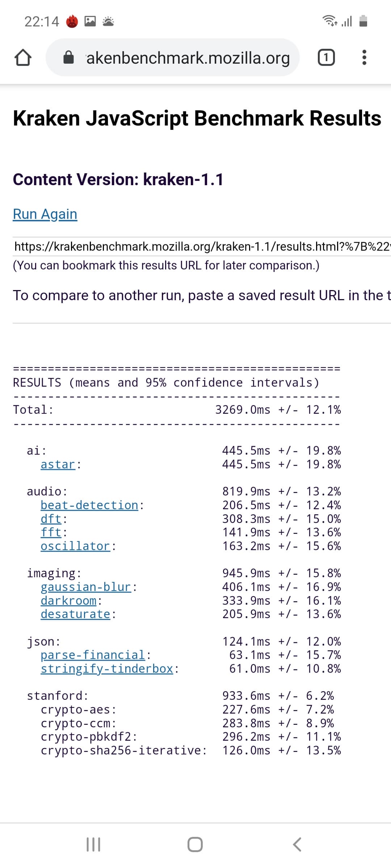Screen dimensions: 391x868
Task: Open the stringify-tinderbox test link
Action: [x=107, y=669]
